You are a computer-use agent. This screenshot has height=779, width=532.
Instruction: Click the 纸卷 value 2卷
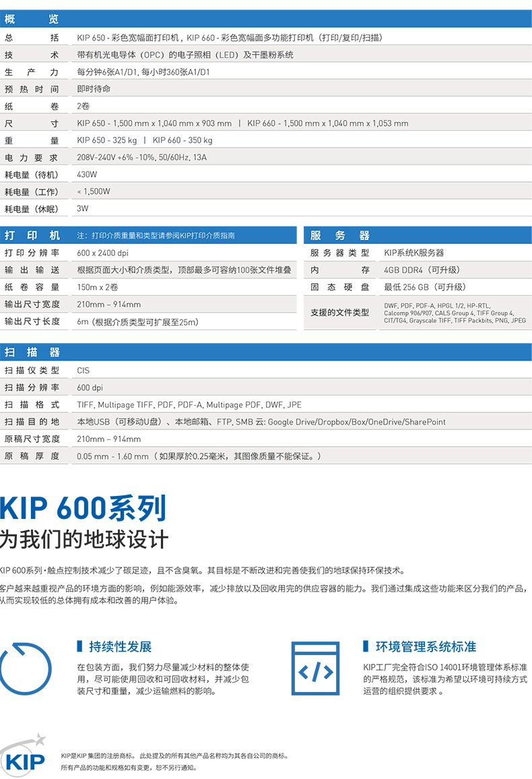pyautogui.click(x=84, y=106)
